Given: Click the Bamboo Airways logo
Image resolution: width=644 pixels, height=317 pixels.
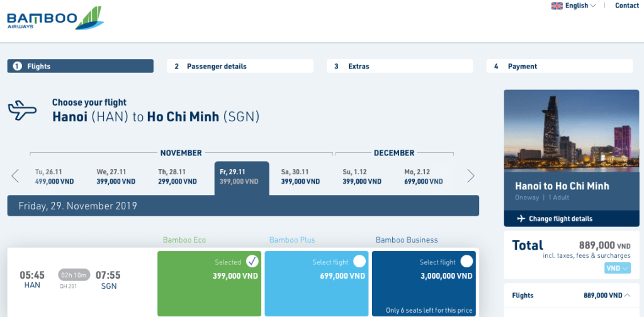Looking at the screenshot, I should click(x=55, y=18).
